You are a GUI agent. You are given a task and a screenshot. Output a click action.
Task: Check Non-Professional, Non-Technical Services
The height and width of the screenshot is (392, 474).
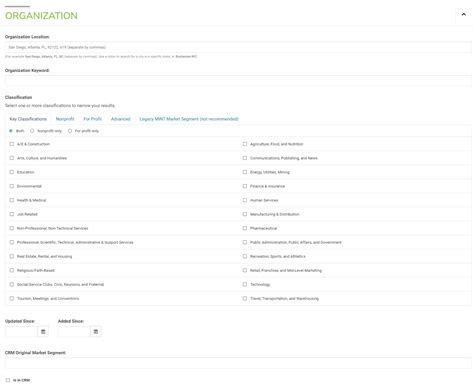point(12,228)
